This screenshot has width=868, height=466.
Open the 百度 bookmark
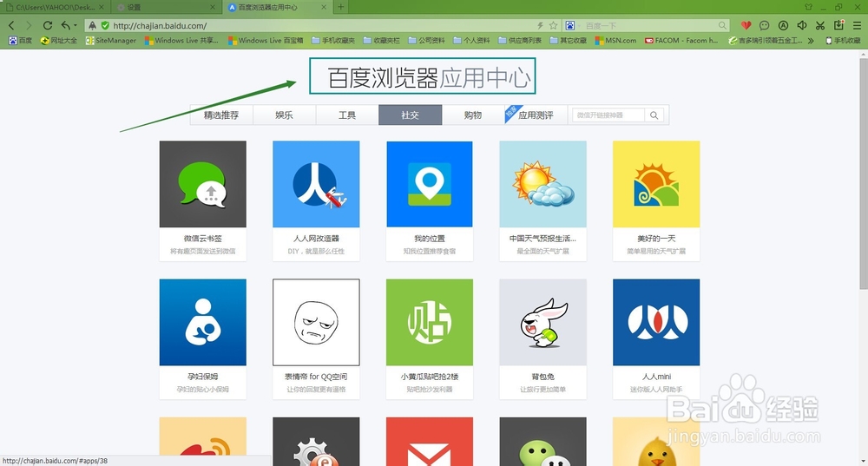[20, 41]
